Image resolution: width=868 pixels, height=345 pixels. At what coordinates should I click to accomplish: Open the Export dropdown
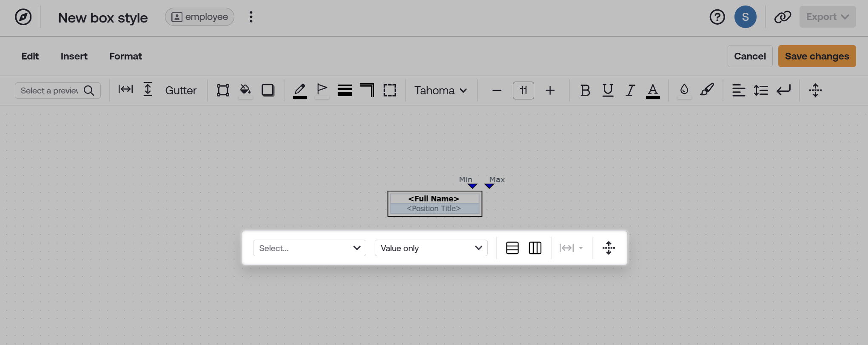(828, 17)
